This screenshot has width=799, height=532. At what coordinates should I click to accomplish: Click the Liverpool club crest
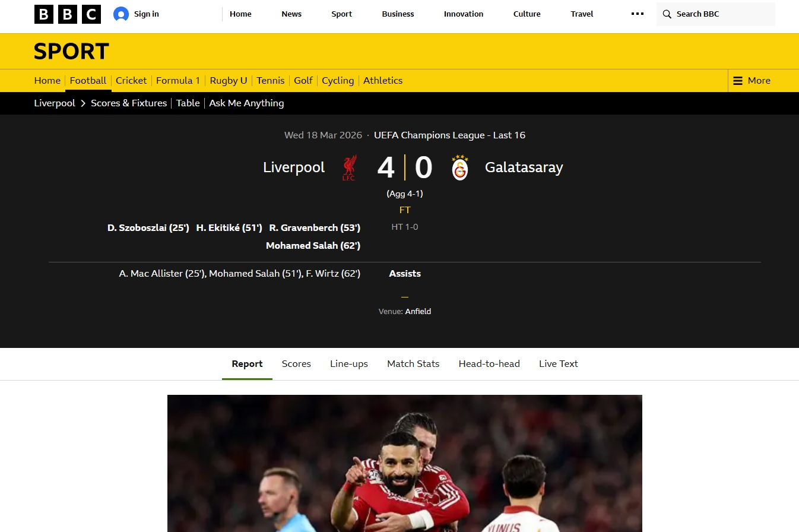[x=349, y=168]
